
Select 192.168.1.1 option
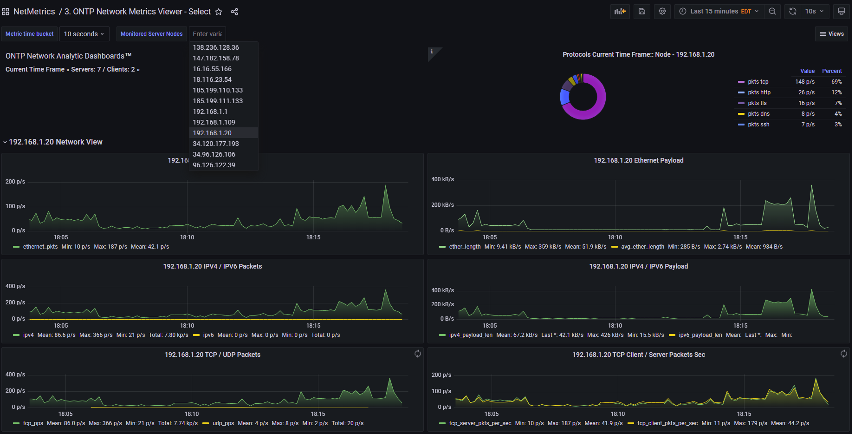(224, 112)
